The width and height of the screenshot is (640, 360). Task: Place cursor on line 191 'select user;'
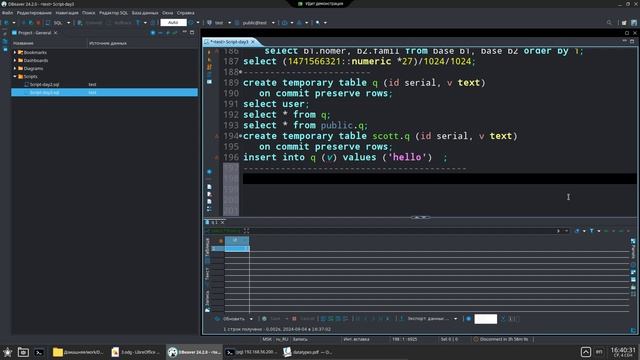pyautogui.click(x=276, y=104)
